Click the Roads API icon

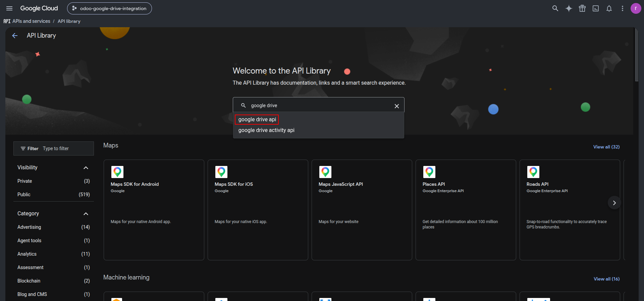533,172
